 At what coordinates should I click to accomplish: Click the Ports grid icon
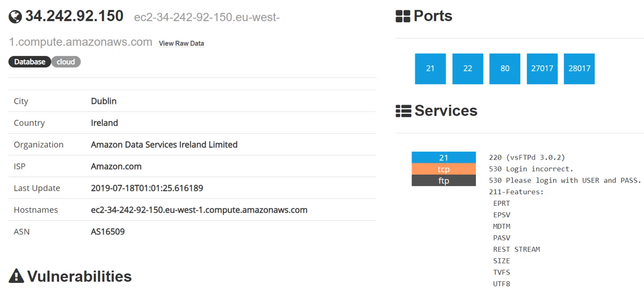(403, 17)
